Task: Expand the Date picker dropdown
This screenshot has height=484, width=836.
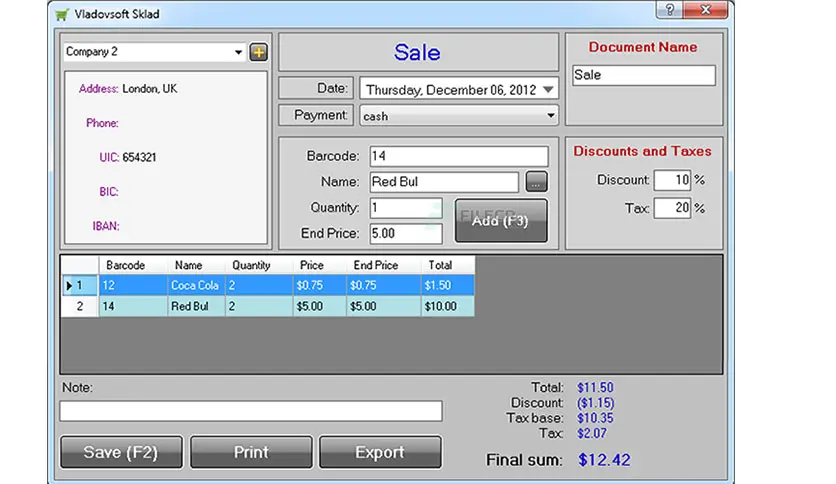Action: [x=547, y=89]
